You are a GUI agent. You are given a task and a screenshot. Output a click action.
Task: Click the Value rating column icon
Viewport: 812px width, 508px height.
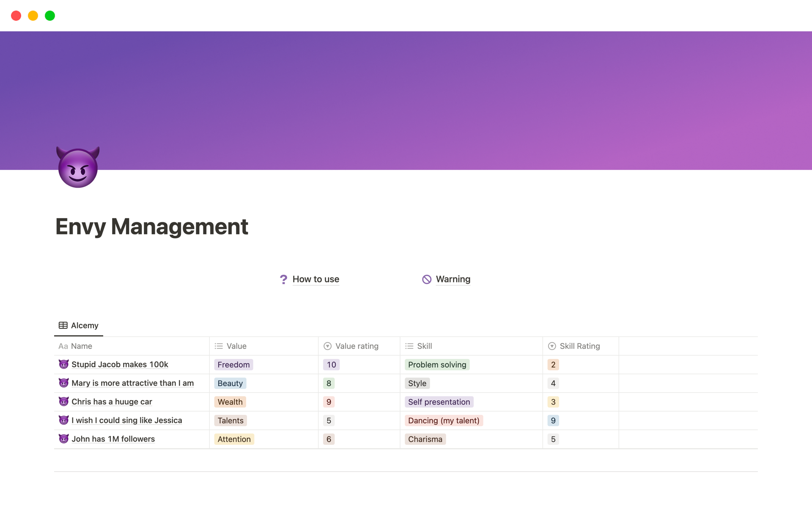tap(328, 346)
